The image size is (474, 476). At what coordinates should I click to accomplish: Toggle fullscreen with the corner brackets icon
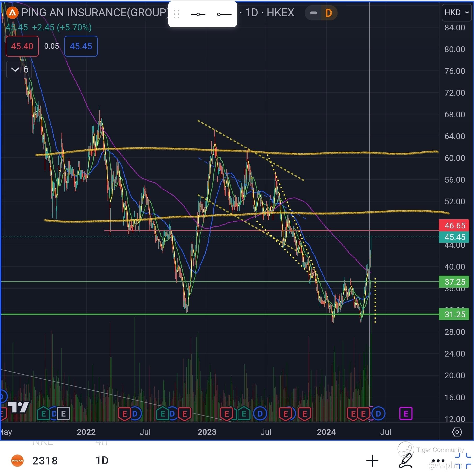click(x=463, y=461)
